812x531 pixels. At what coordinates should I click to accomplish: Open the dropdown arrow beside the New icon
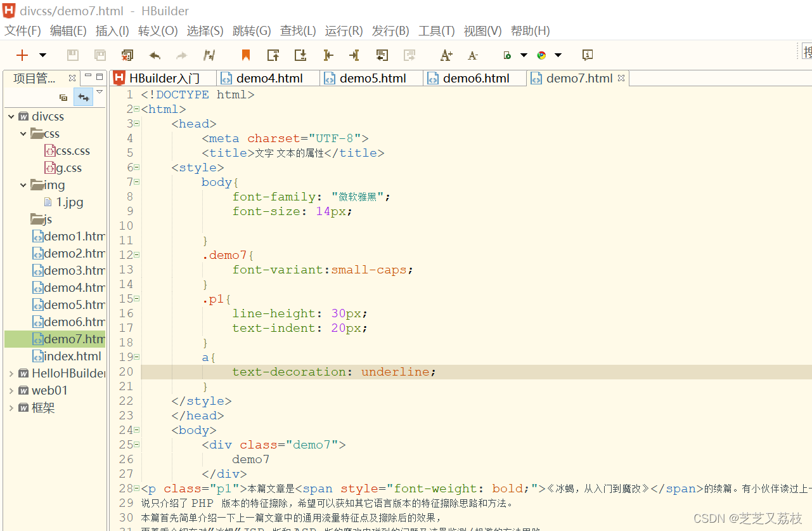tap(42, 55)
